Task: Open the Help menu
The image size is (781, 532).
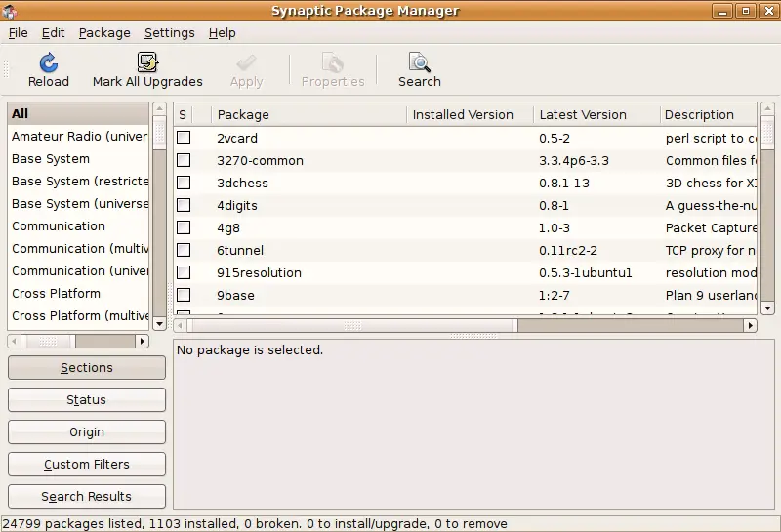Action: pos(223,33)
